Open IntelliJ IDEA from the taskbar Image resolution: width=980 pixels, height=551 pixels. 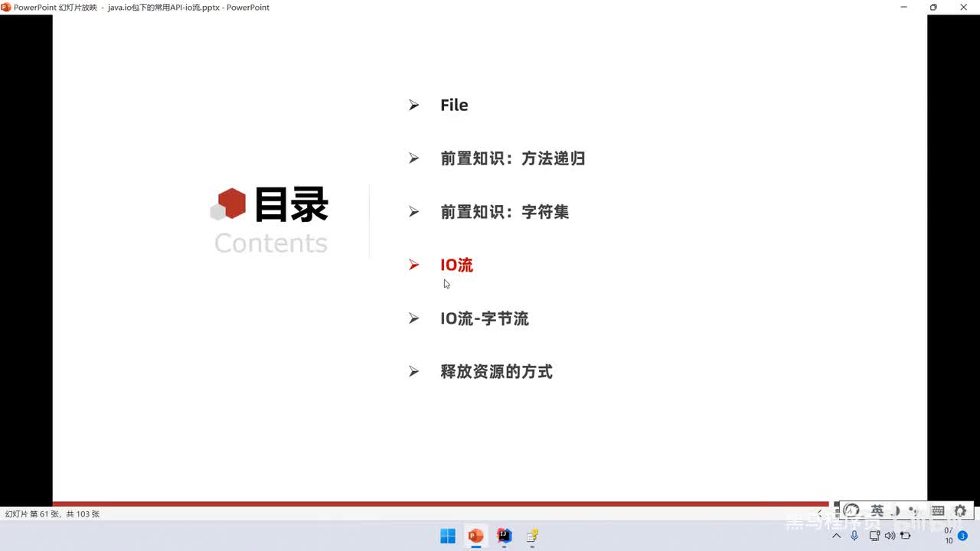point(504,536)
